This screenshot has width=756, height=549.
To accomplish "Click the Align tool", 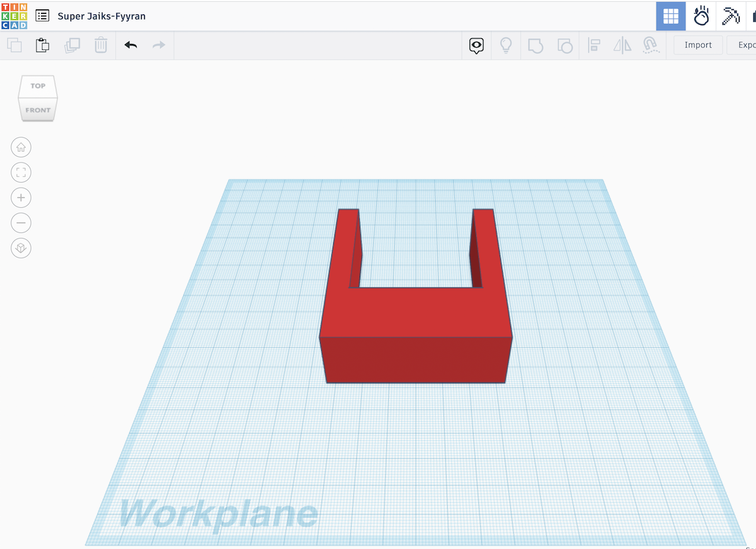I will click(x=593, y=45).
